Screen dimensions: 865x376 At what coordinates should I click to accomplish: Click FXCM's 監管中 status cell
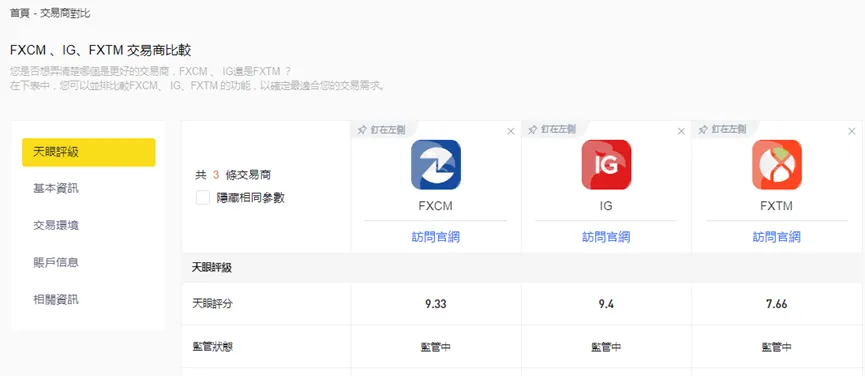tap(436, 347)
